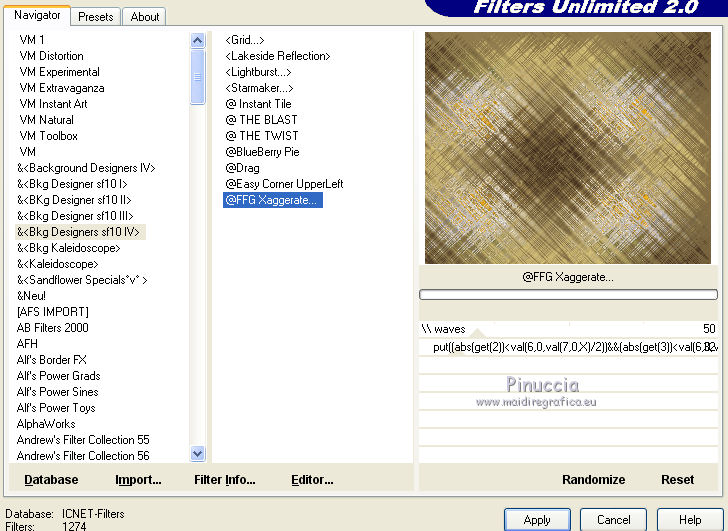Choose @ Instant Tile filter

pos(258,104)
